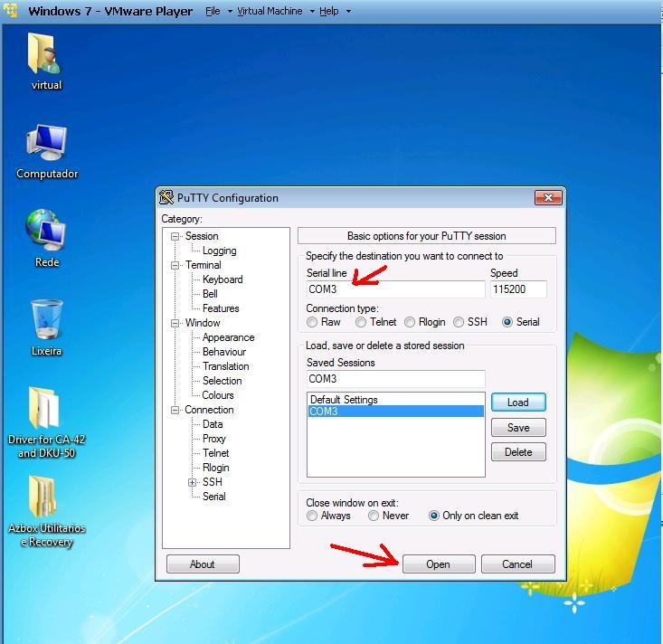Click the Cancel button
663x644 pixels.
[x=517, y=564]
